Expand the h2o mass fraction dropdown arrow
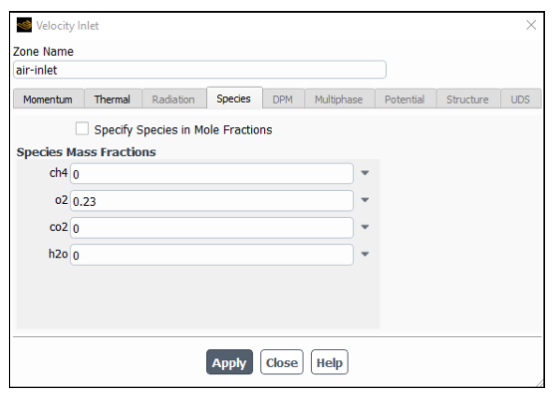 point(365,254)
